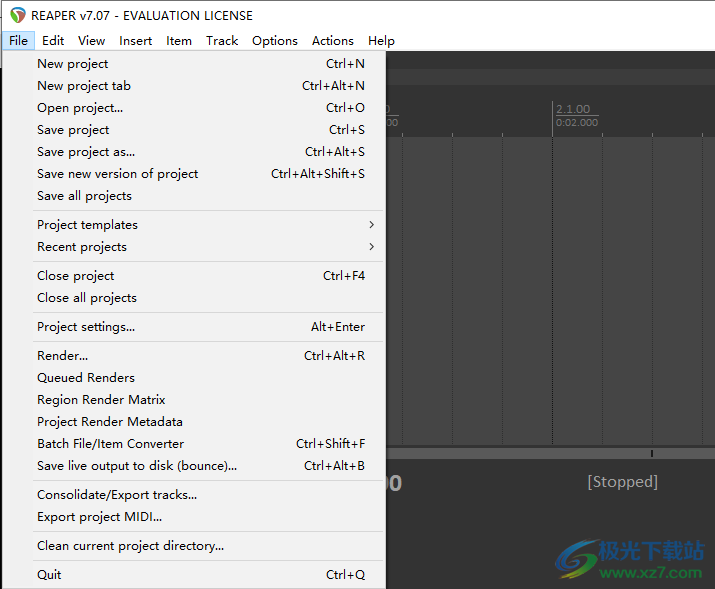715x589 pixels.
Task: Select Close all projects
Action: [87, 298]
